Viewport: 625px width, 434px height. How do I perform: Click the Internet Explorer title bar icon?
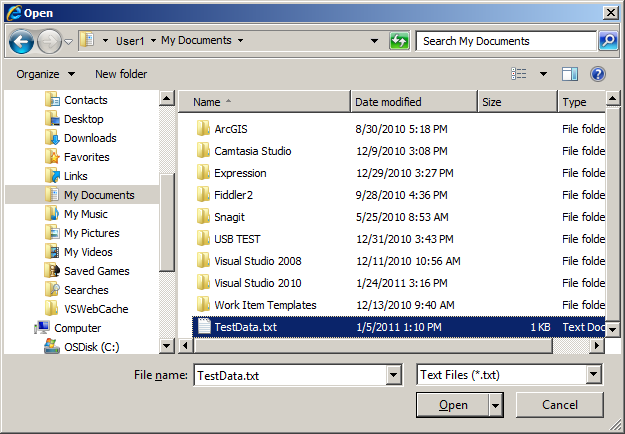[x=14, y=13]
